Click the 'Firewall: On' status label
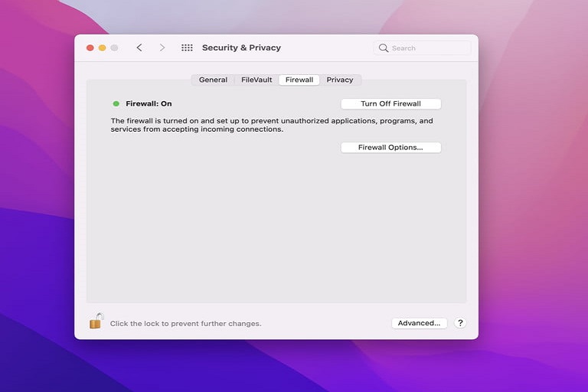Screen dimensions: 588x392 click(x=149, y=103)
